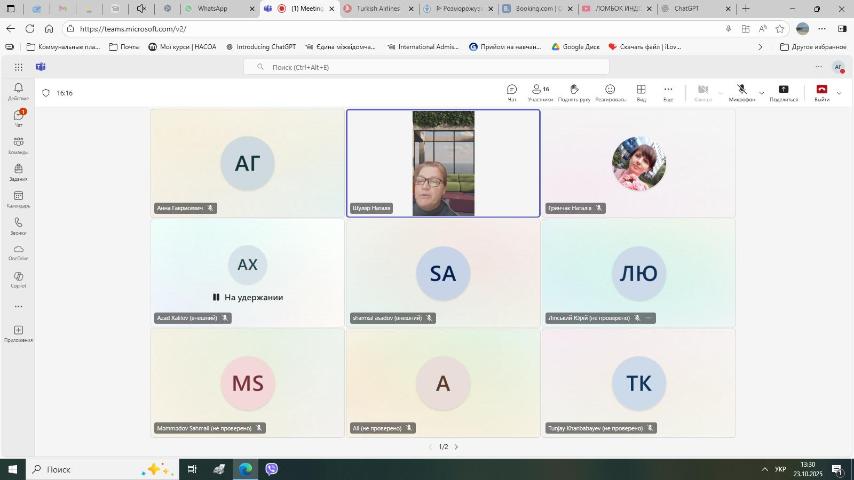Image resolution: width=854 pixels, height=480 pixels.
Task: Open the Calendar in Teams sidebar
Action: [x=18, y=198]
